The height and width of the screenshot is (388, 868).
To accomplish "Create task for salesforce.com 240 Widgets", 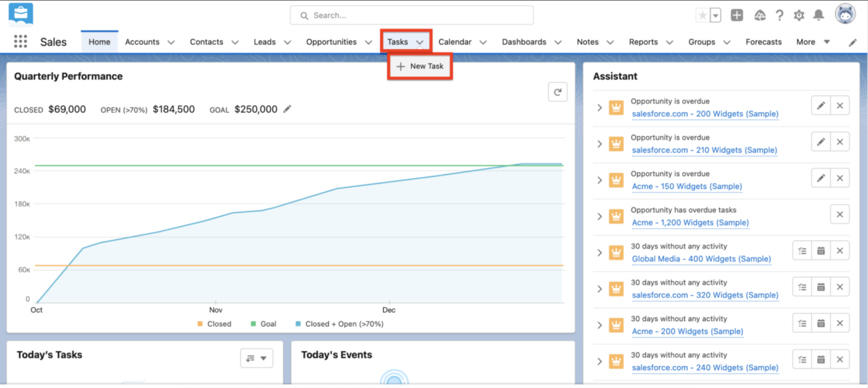I will 802,359.
